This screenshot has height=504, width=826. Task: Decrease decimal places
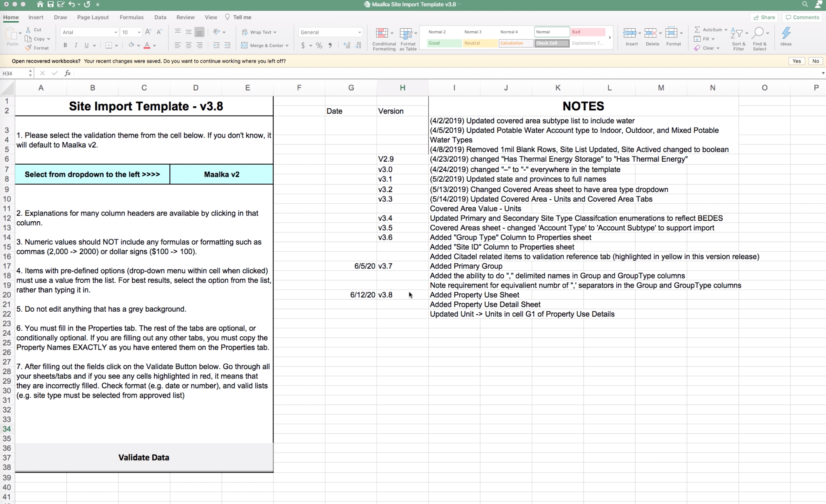click(358, 45)
